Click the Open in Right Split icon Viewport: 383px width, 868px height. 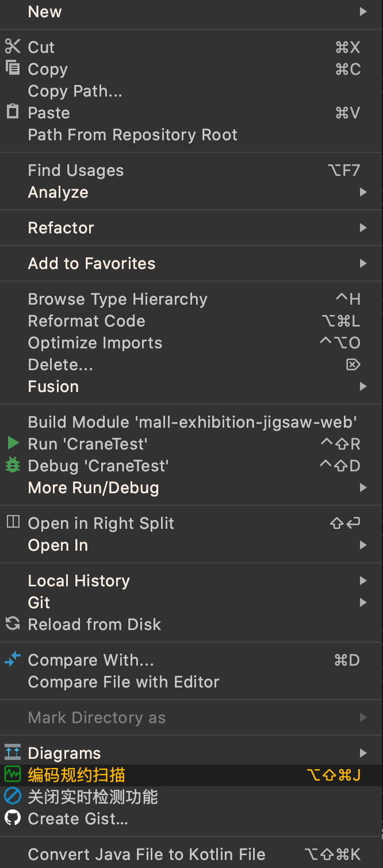click(13, 522)
